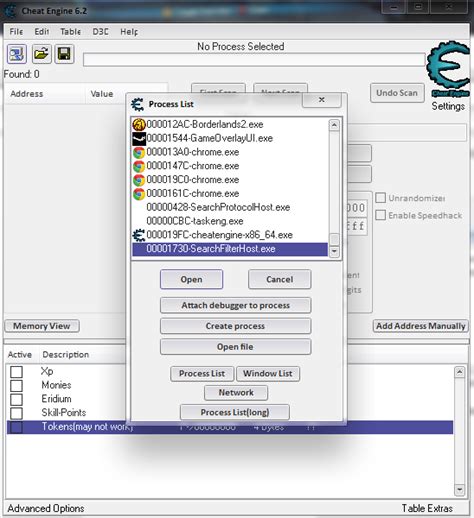Viewport: 474px width, 518px height.
Task: Click Add Address Manually
Action: (421, 326)
